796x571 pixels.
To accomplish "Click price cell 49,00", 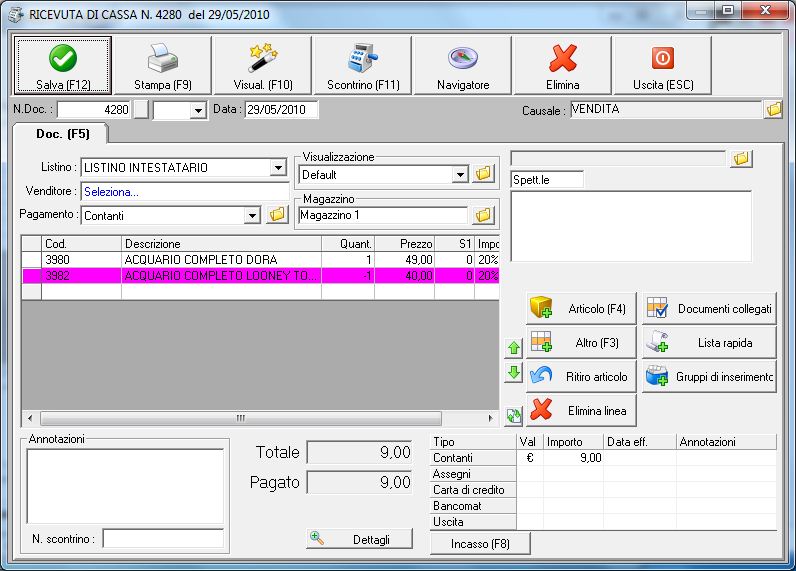I will click(404, 260).
